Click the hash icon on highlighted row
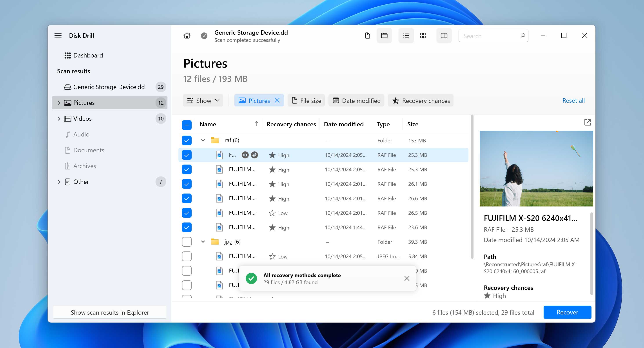The height and width of the screenshot is (348, 644). [254, 155]
